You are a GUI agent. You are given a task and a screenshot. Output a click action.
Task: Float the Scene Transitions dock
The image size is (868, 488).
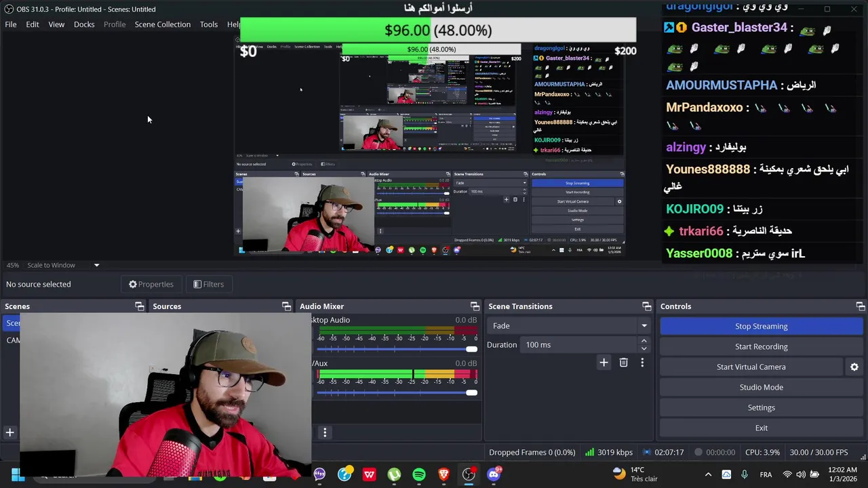[646, 306]
